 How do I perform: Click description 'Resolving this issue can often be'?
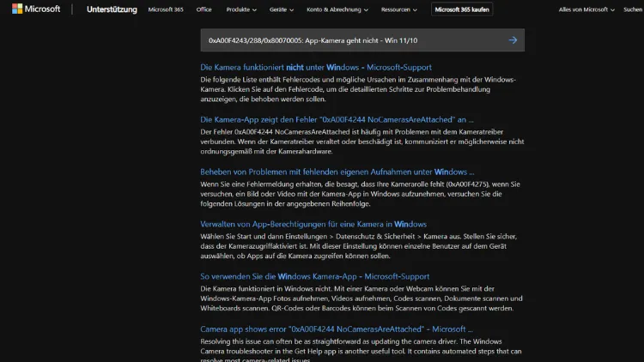coord(361,351)
